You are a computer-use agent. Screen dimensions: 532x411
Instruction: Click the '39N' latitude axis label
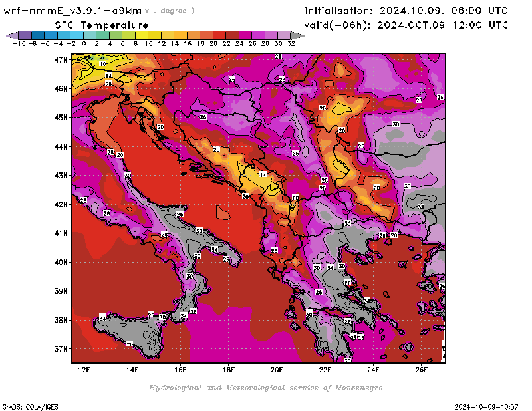(x=61, y=291)
